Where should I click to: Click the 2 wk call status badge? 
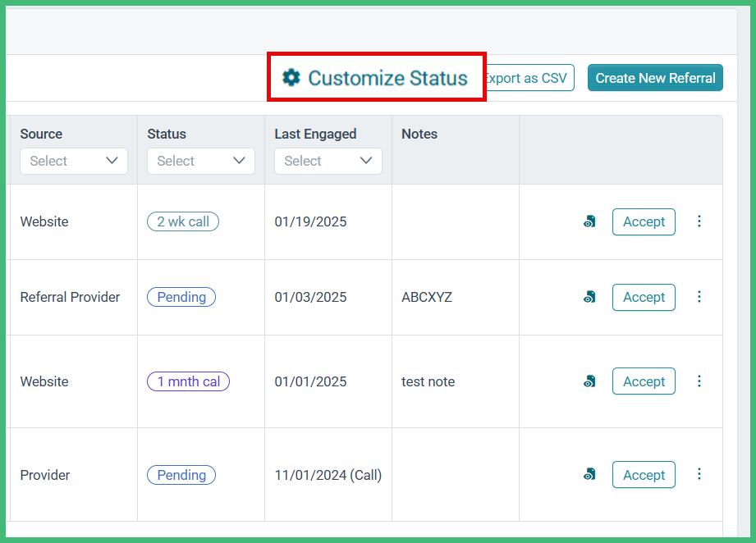tap(182, 221)
